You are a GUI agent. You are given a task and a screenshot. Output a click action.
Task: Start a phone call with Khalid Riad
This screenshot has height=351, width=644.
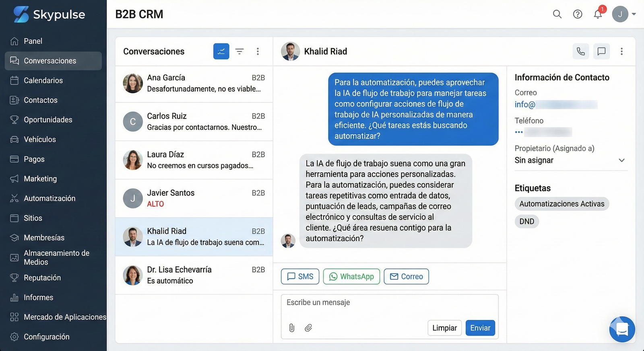click(x=580, y=51)
